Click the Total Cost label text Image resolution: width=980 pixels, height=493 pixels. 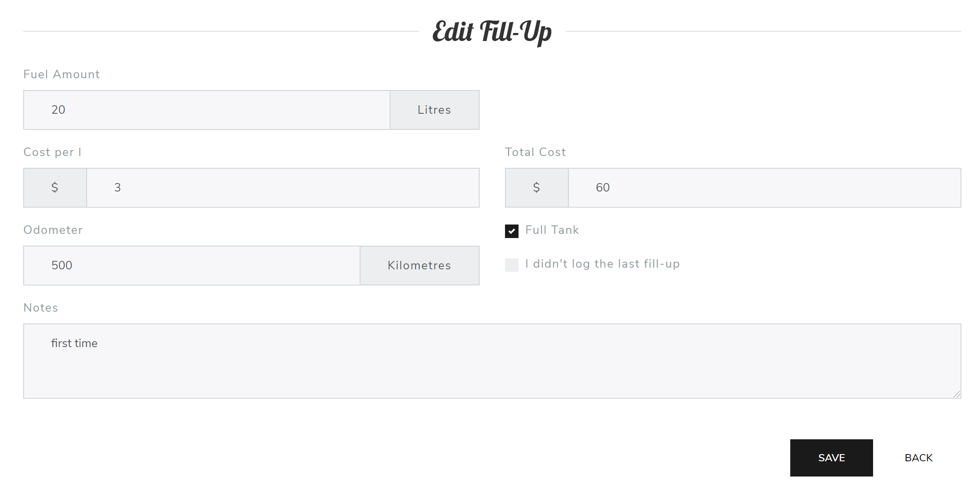(535, 152)
